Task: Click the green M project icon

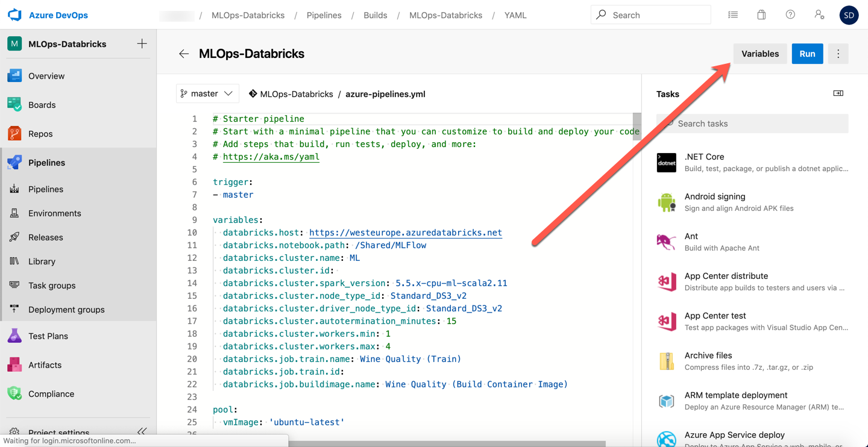Action: click(x=14, y=43)
